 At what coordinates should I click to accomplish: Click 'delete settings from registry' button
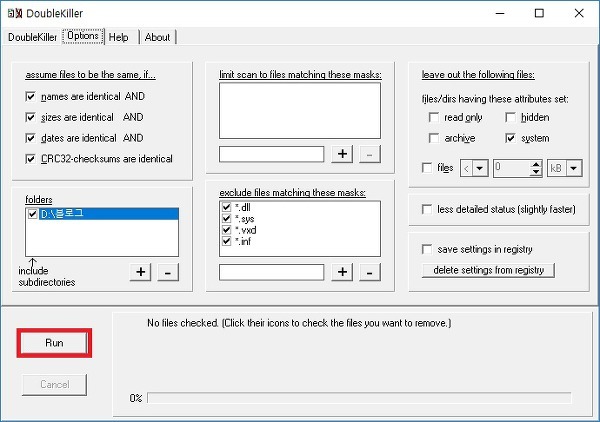488,270
